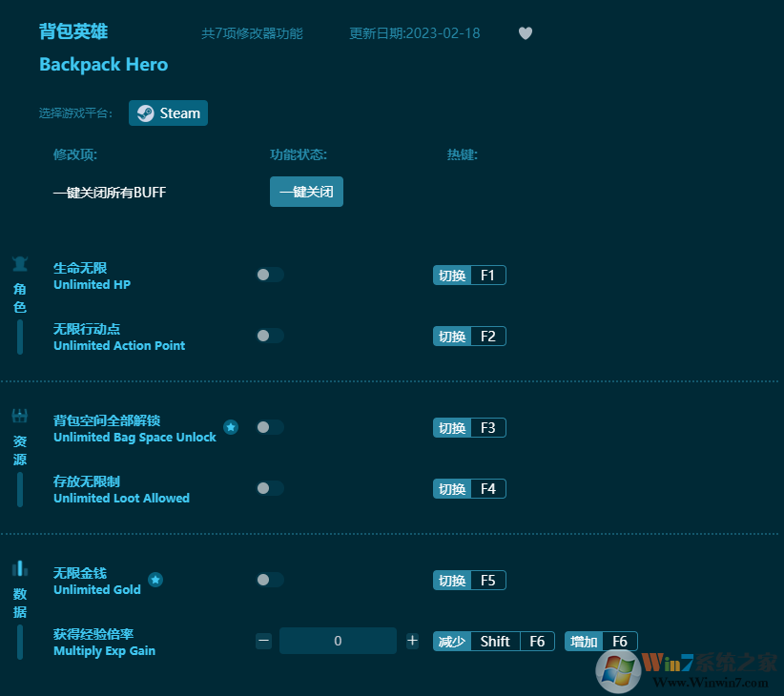Enable Unlimited Gold switch
Screen dimensions: 784x696
click(x=270, y=580)
